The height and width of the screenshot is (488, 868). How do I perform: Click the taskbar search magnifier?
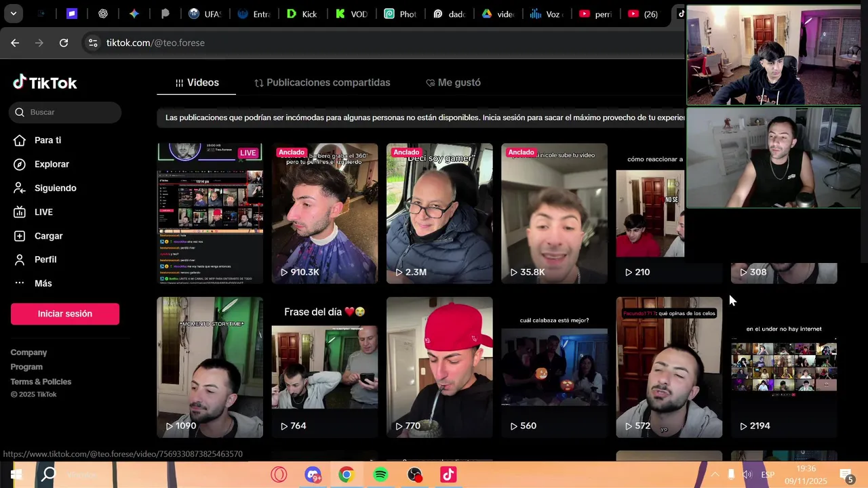[48, 474]
